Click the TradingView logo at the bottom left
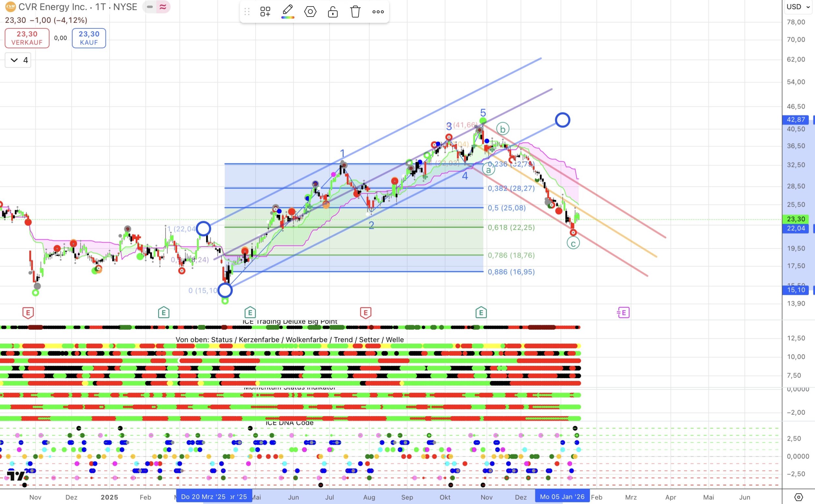This screenshot has width=815, height=504. point(16,475)
